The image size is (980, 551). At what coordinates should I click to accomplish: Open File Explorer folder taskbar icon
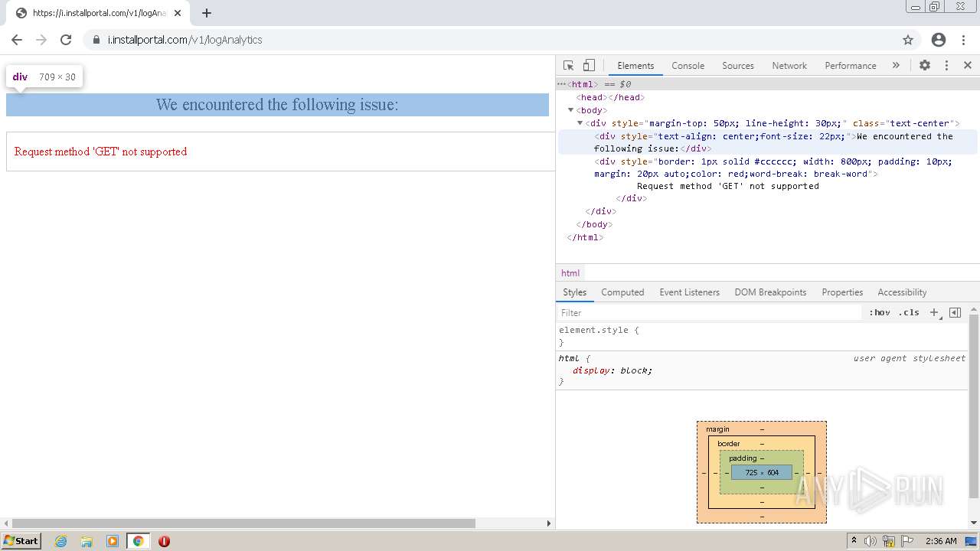click(87, 541)
